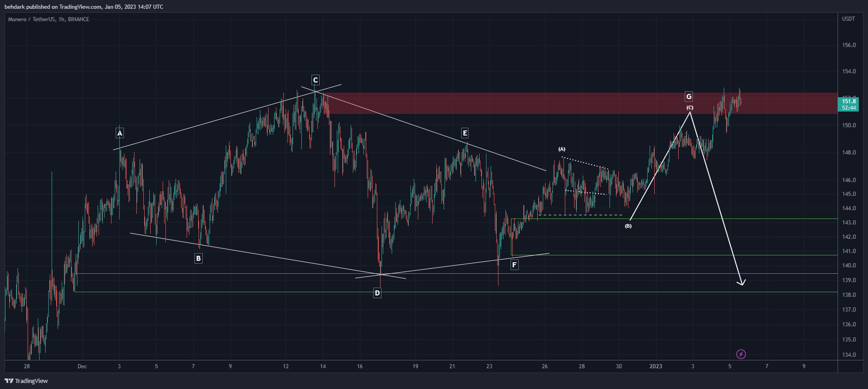Viewport: 868px width, 389px height.
Task: Select the boxed wave label B
Action: click(199, 258)
